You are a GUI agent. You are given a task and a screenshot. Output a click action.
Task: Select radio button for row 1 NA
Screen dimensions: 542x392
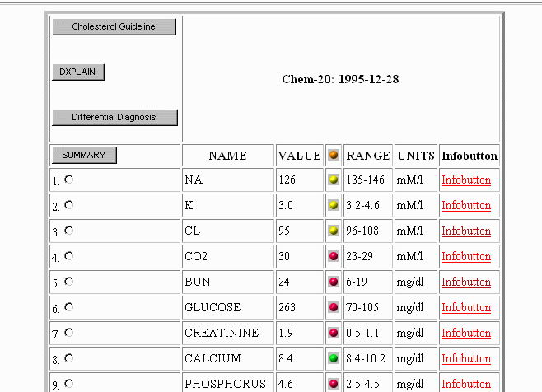pyautogui.click(x=68, y=180)
